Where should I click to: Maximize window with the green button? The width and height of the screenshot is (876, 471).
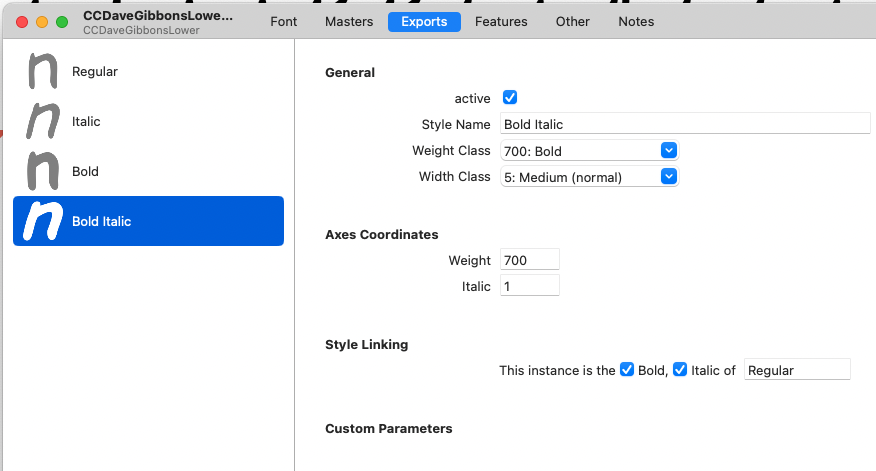click(x=62, y=22)
